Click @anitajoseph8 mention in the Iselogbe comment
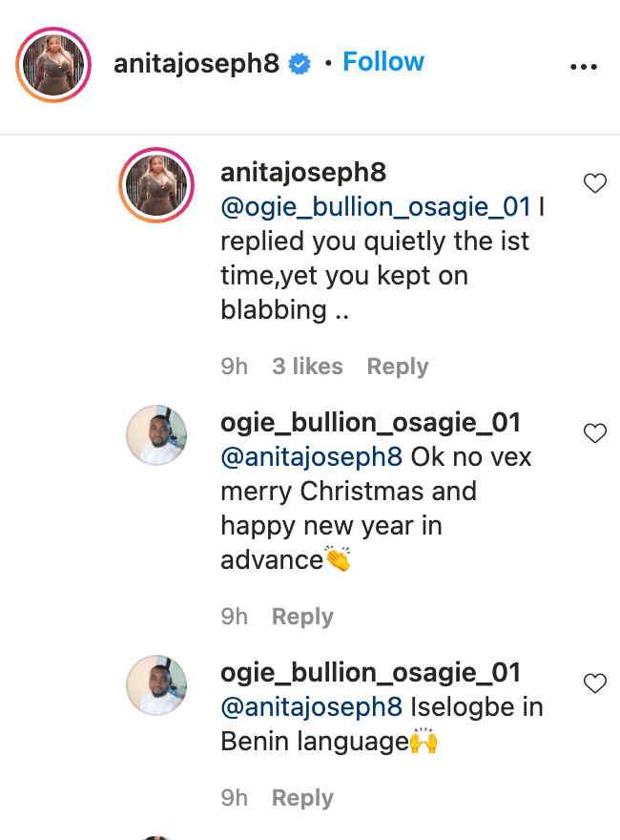The height and width of the screenshot is (840, 620). pos(311,707)
